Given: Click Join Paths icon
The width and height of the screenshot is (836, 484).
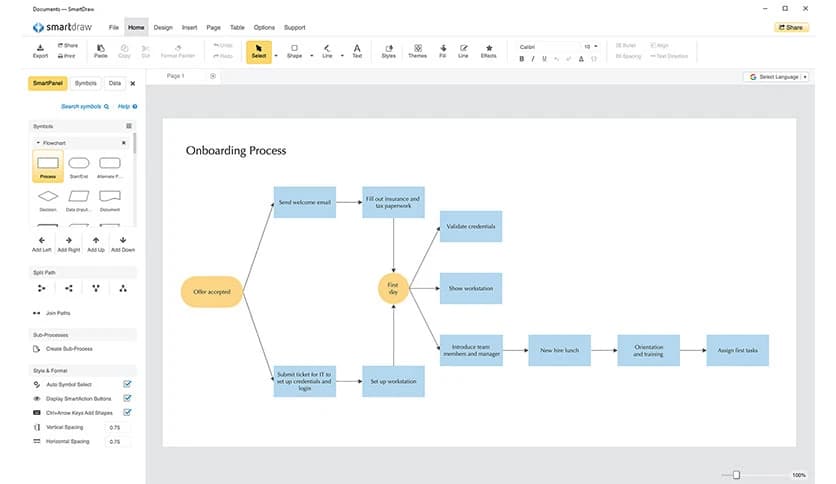Looking at the screenshot, I should (41, 313).
